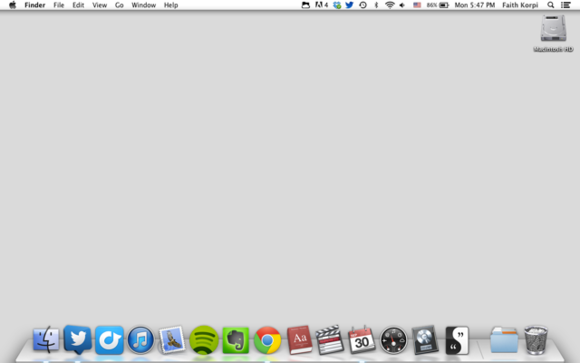The height and width of the screenshot is (363, 580).
Task: Open Spotlight search magnifier
Action: pos(551,5)
